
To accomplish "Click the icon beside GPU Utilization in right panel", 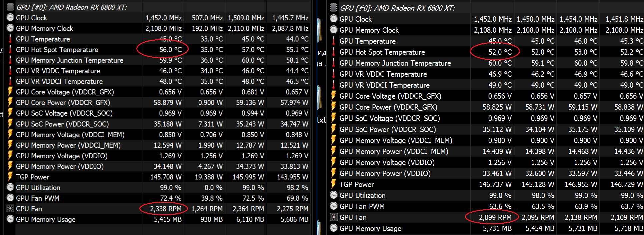I will click(334, 195).
